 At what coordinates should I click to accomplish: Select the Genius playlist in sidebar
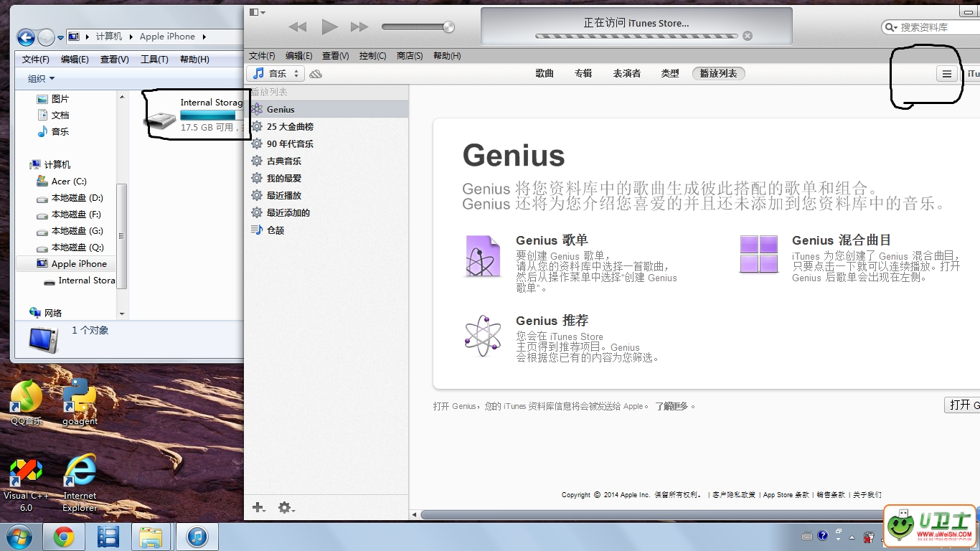[x=326, y=109]
